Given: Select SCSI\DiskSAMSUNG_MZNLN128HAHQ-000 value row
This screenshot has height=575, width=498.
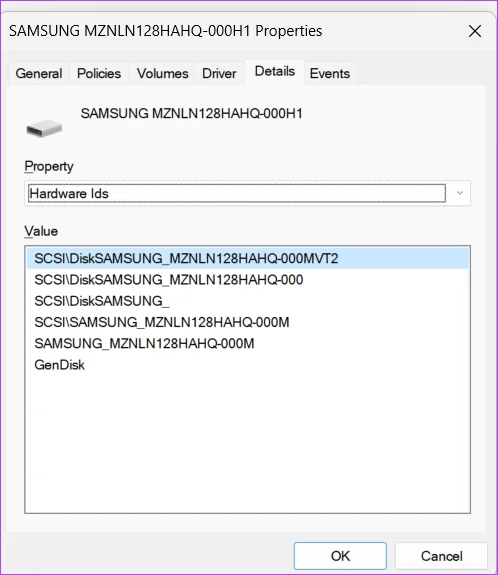Looking at the screenshot, I should pos(248,280).
